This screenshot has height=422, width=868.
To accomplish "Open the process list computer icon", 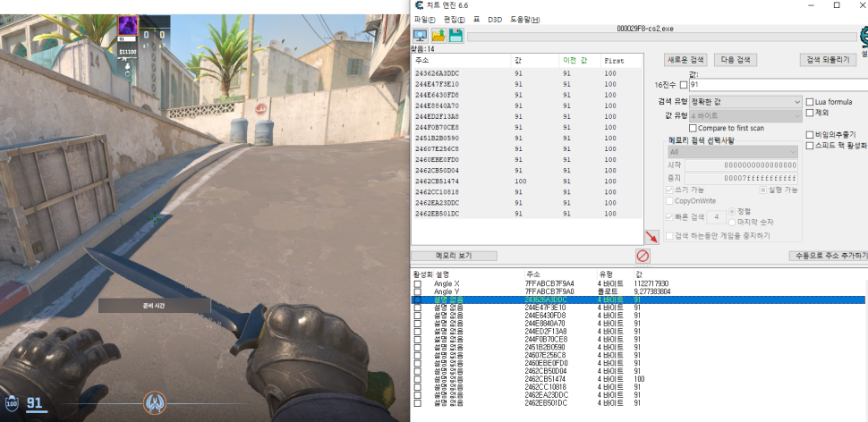I will [421, 36].
